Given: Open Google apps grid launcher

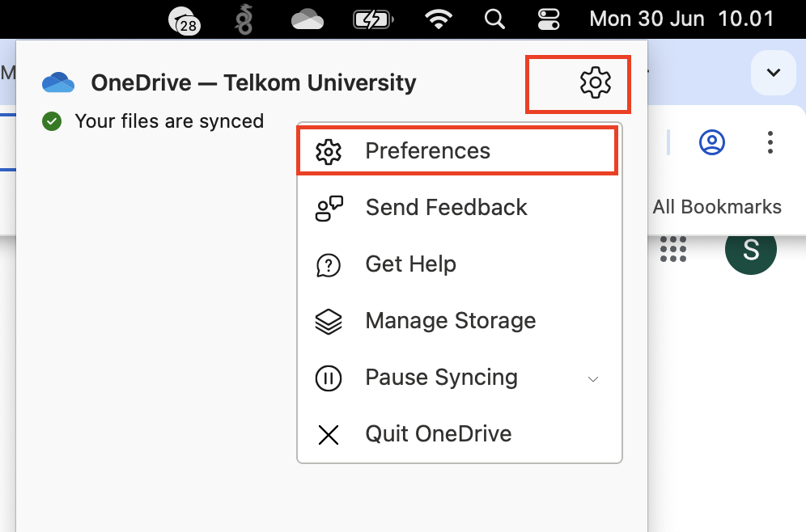Looking at the screenshot, I should [x=672, y=249].
